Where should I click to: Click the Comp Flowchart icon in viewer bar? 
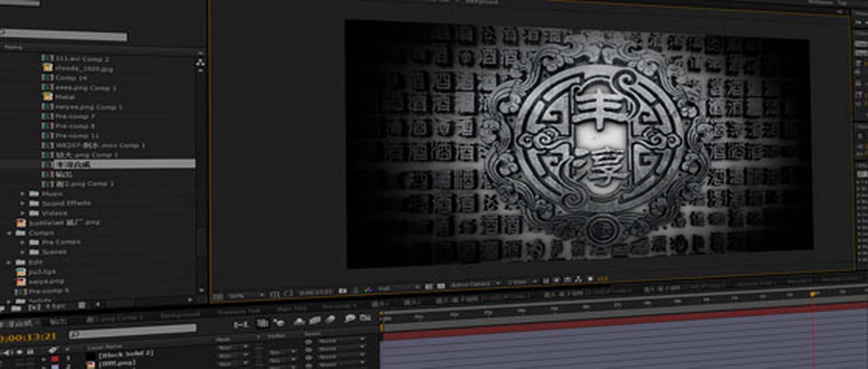(578, 280)
